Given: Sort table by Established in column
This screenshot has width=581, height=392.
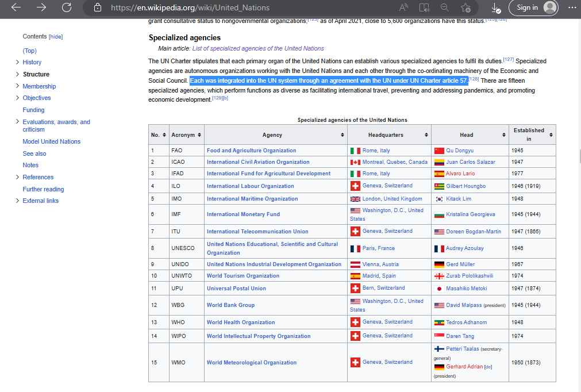Looking at the screenshot, I should click(551, 135).
